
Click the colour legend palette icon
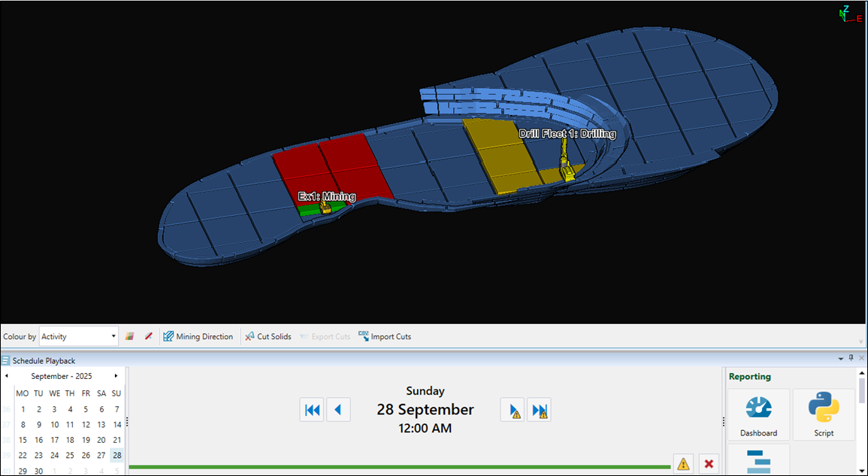coord(129,336)
